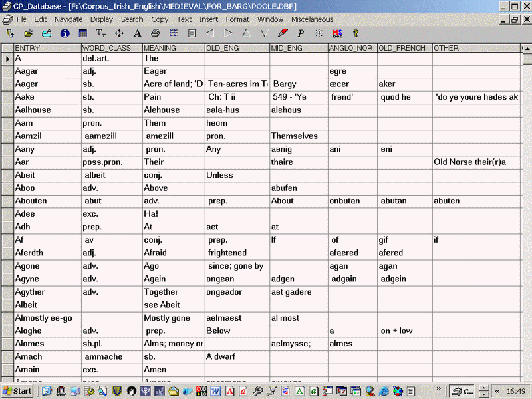Click the four-way arrows move icon
The height and width of the screenshot is (399, 532).
tap(119, 33)
